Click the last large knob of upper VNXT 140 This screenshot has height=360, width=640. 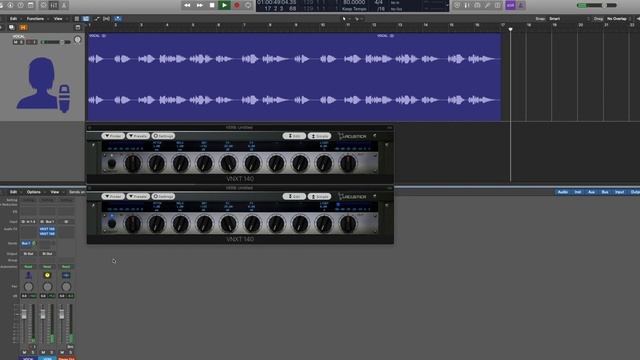(348, 163)
